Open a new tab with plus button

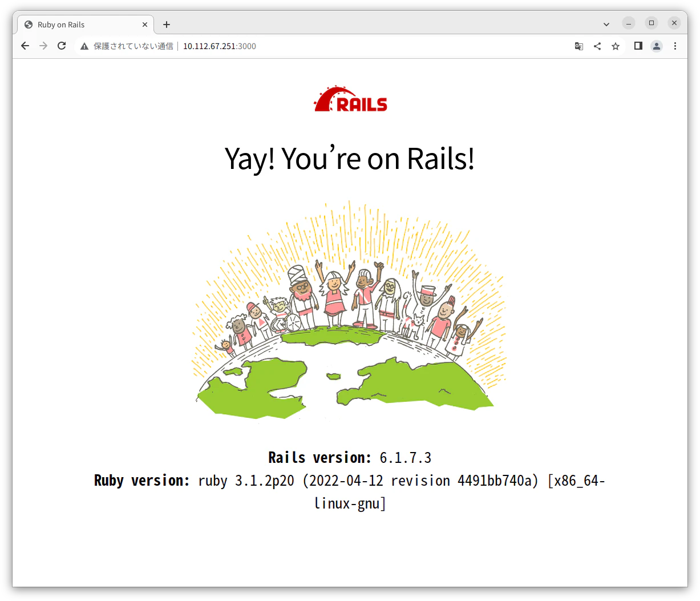pyautogui.click(x=167, y=25)
